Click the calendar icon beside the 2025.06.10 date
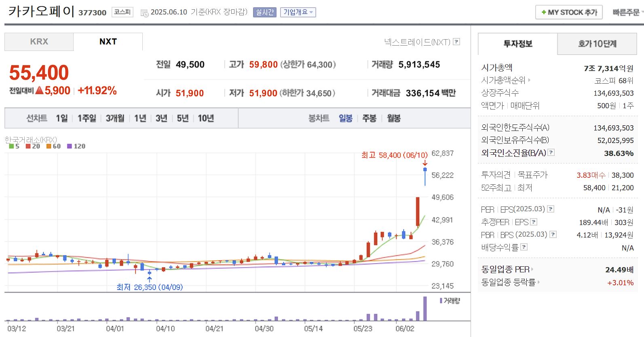This screenshot has width=644, height=337. pos(144,13)
